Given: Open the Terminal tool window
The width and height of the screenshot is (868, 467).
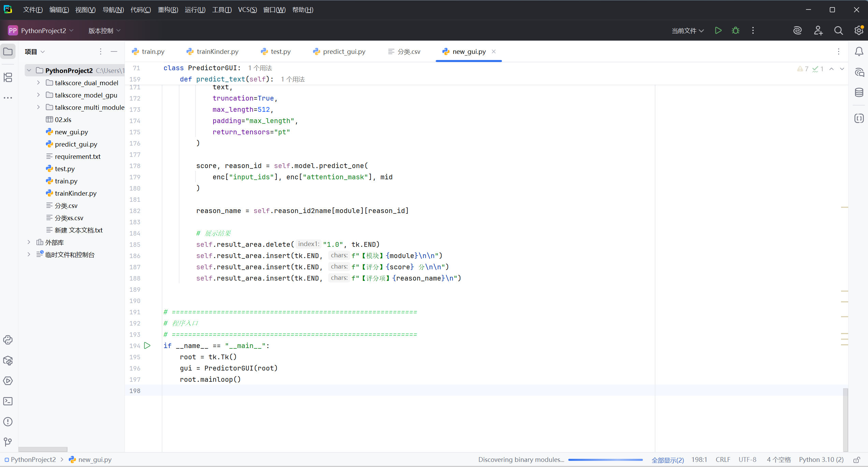Looking at the screenshot, I should 8,401.
